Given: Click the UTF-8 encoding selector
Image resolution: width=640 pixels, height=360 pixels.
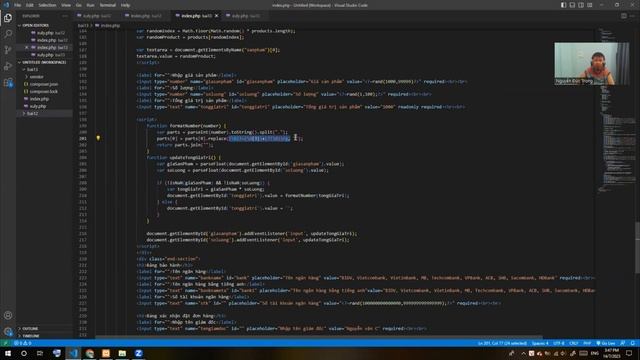Looking at the screenshot, I should click(559, 343).
